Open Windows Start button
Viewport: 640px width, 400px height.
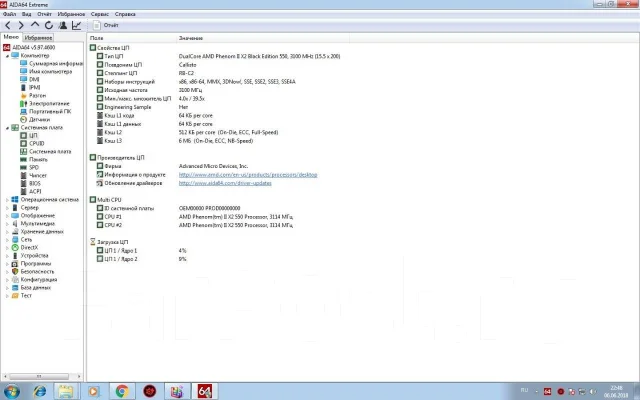point(11,391)
